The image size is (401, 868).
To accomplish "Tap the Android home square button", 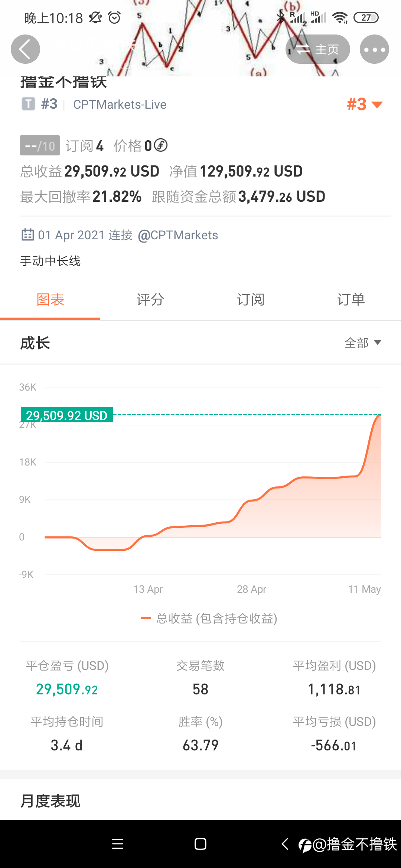I will [x=200, y=844].
